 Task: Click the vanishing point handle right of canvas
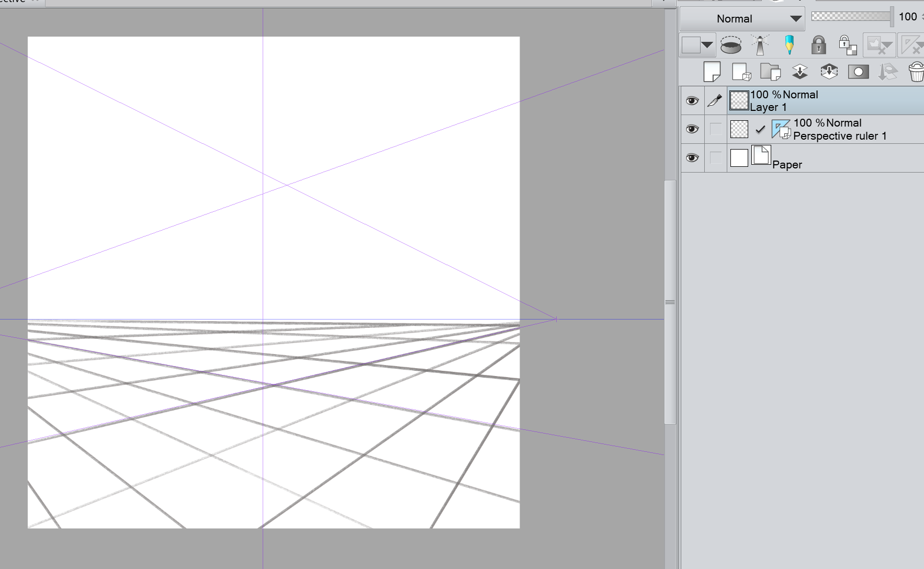pos(556,319)
